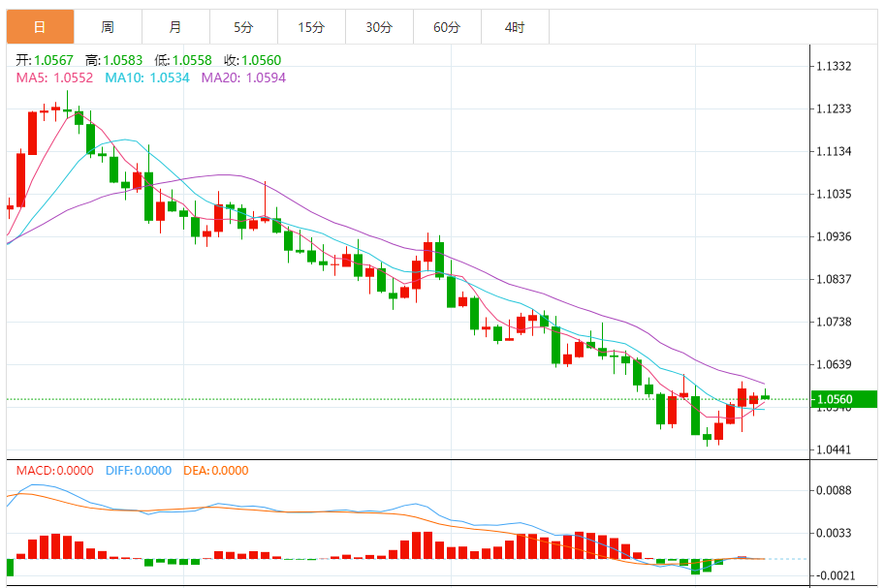Screen dimensions: 885x588
Task: Click the 1.0639 price axis label
Action: tap(834, 364)
